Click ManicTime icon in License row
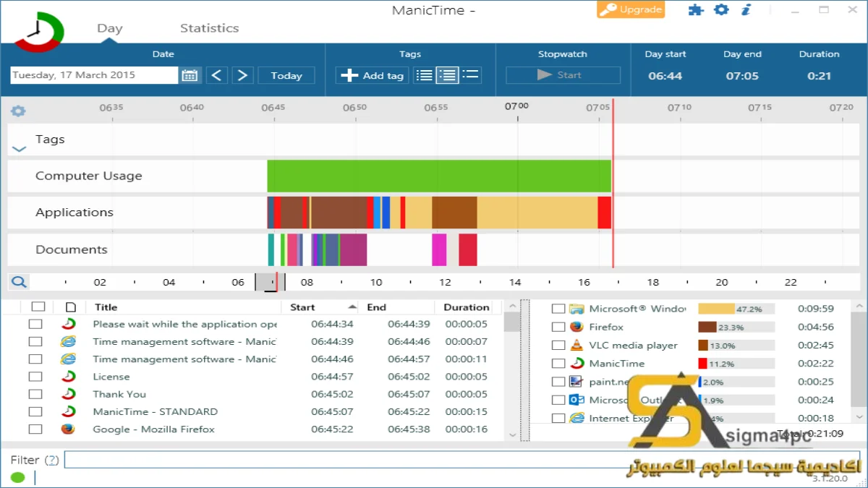Viewport: 868px width, 488px height. coord(68,377)
